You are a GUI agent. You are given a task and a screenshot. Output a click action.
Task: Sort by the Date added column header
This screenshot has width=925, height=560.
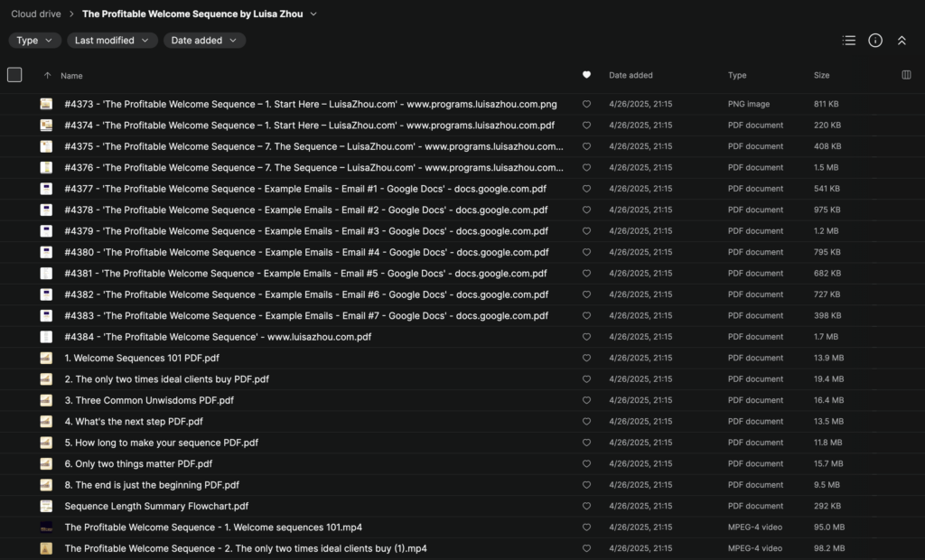click(631, 76)
